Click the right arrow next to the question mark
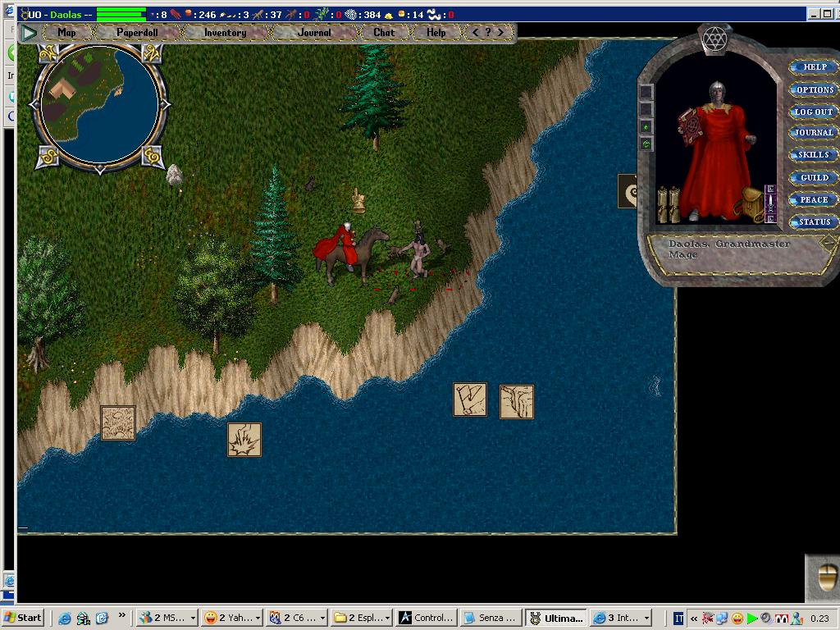840x630 pixels. point(500,33)
